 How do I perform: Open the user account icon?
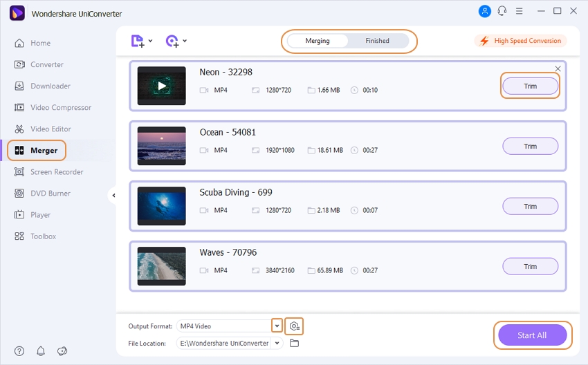pos(484,12)
